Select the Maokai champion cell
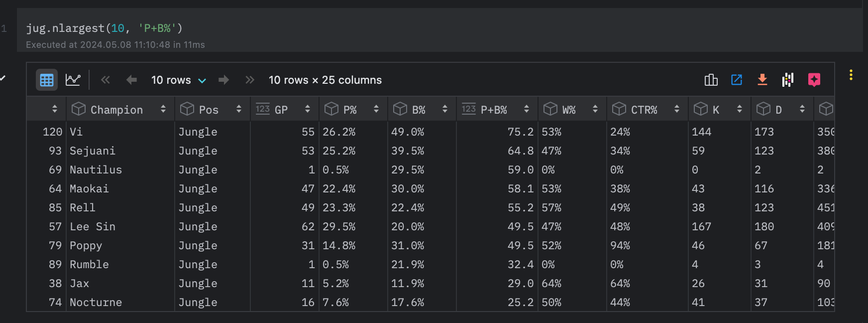The image size is (868, 323). tap(120, 188)
